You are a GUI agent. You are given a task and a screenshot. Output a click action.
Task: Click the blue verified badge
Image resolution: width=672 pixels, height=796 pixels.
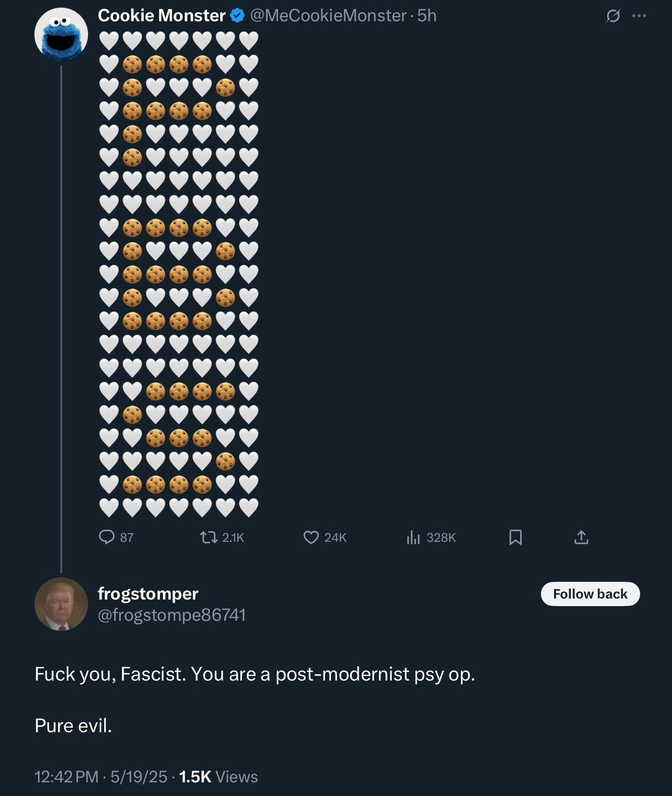(237, 16)
